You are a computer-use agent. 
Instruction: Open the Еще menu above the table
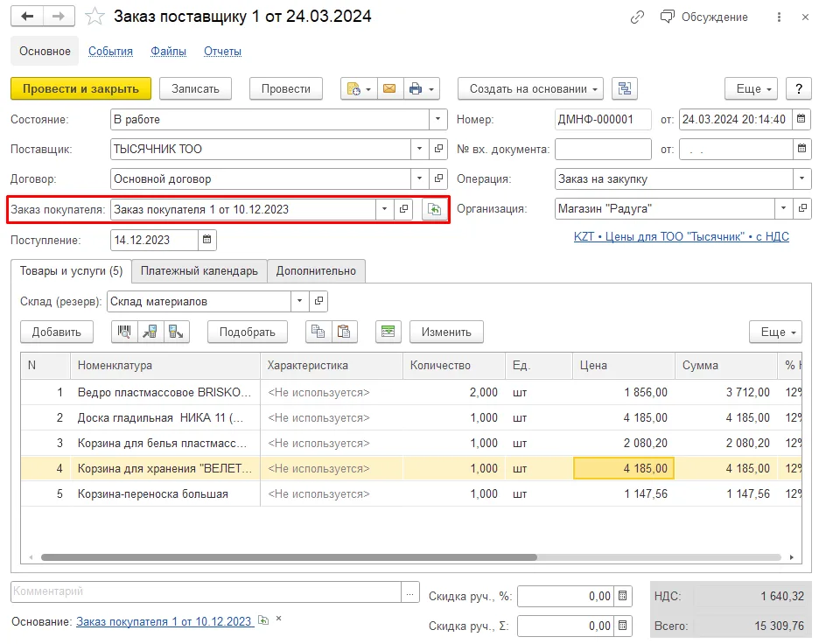point(775,332)
